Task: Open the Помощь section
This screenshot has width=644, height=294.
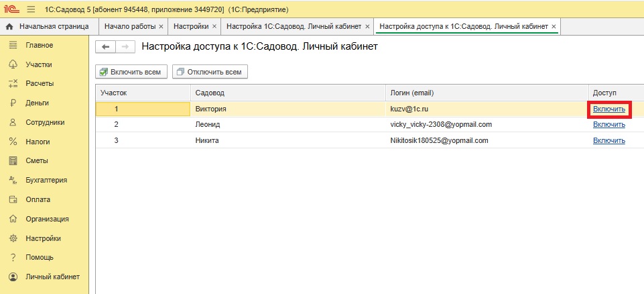Action: pos(40,257)
